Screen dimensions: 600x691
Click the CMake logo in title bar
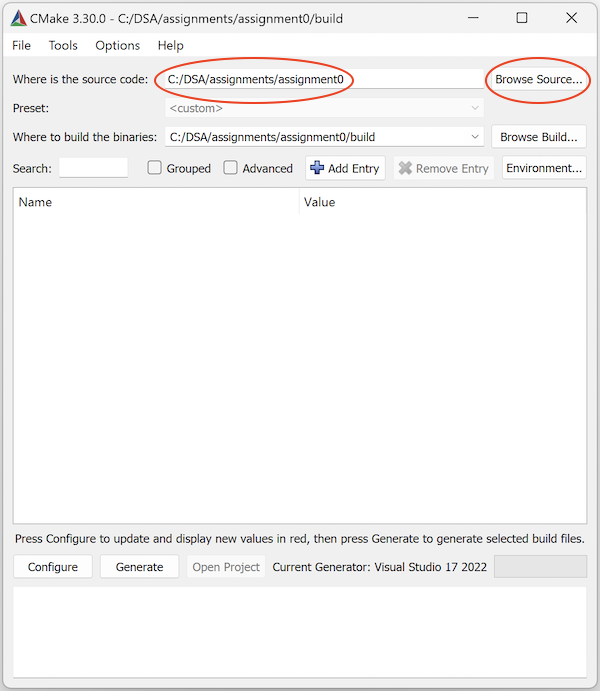19,18
